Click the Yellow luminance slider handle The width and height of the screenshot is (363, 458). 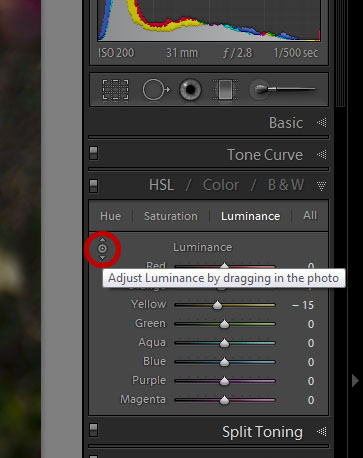pyautogui.click(x=217, y=305)
